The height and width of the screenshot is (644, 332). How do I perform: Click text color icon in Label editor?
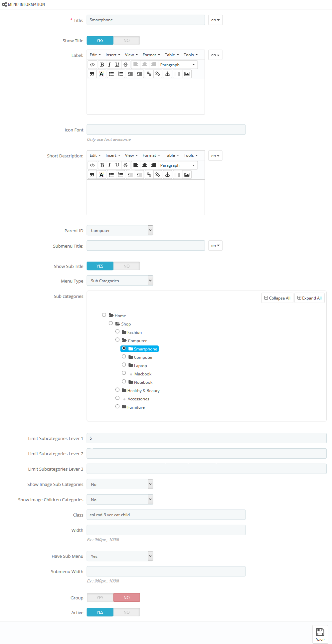pos(101,74)
